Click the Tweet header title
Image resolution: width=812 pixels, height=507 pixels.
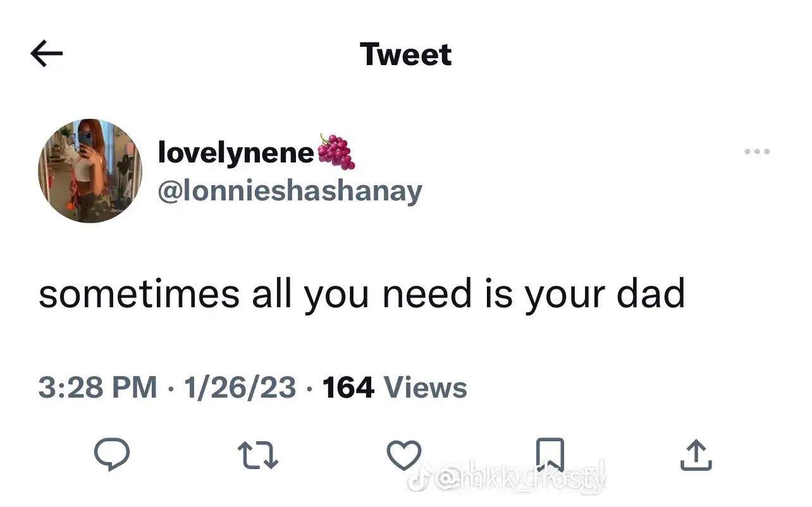(x=405, y=54)
